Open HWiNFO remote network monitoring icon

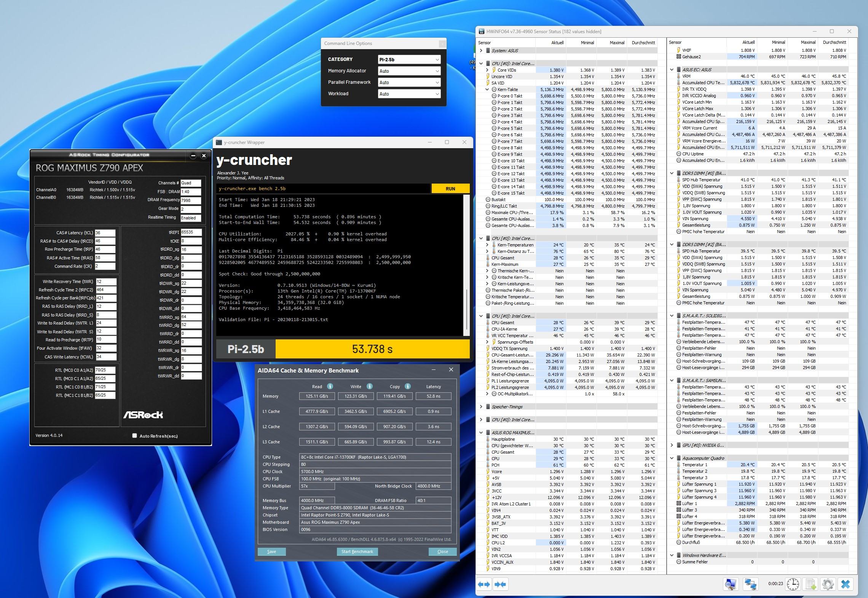pyautogui.click(x=750, y=584)
